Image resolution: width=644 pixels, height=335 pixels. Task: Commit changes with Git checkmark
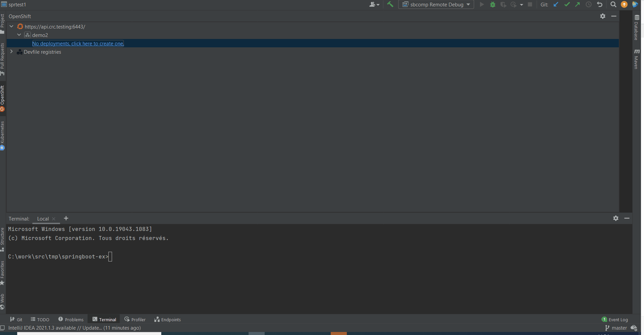[567, 4]
